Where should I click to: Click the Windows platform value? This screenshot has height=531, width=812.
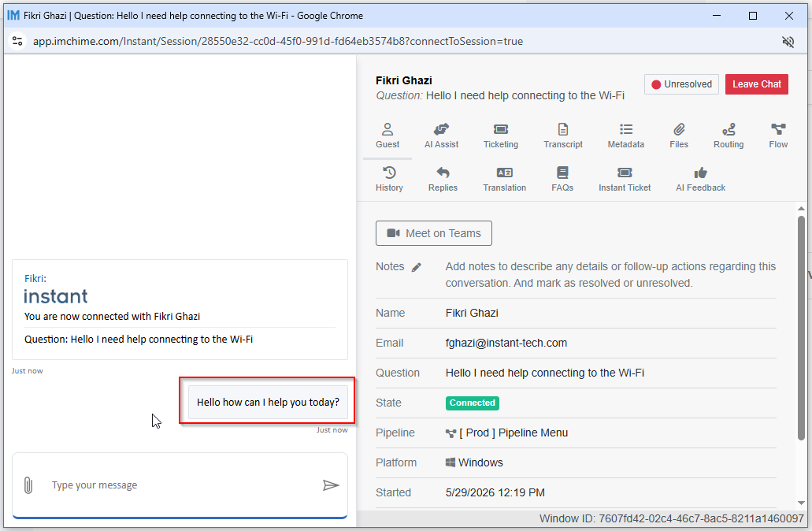point(474,462)
